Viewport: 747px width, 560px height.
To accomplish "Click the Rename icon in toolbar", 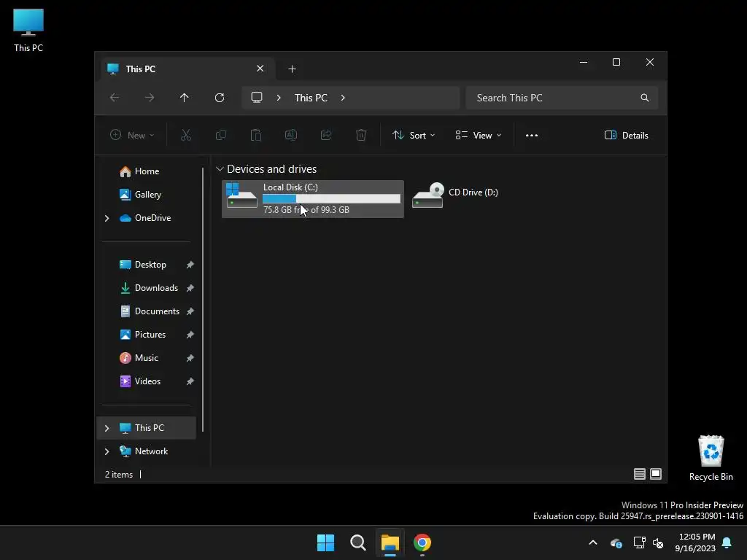I will pos(291,135).
